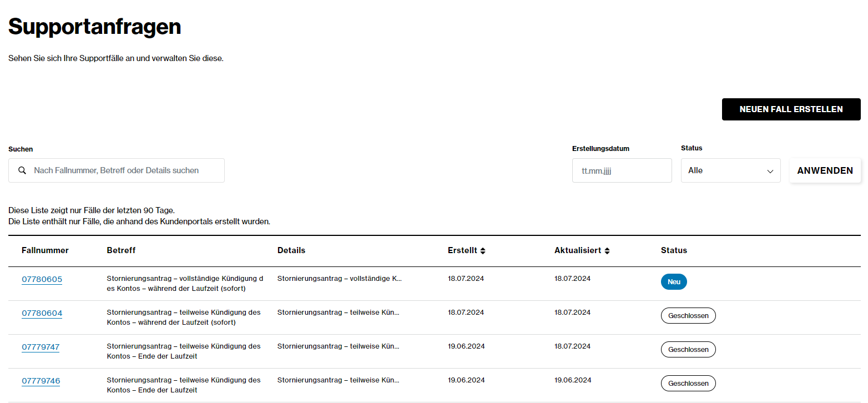Click Erstellt date of case 07780605
868x403 pixels.
coord(466,279)
